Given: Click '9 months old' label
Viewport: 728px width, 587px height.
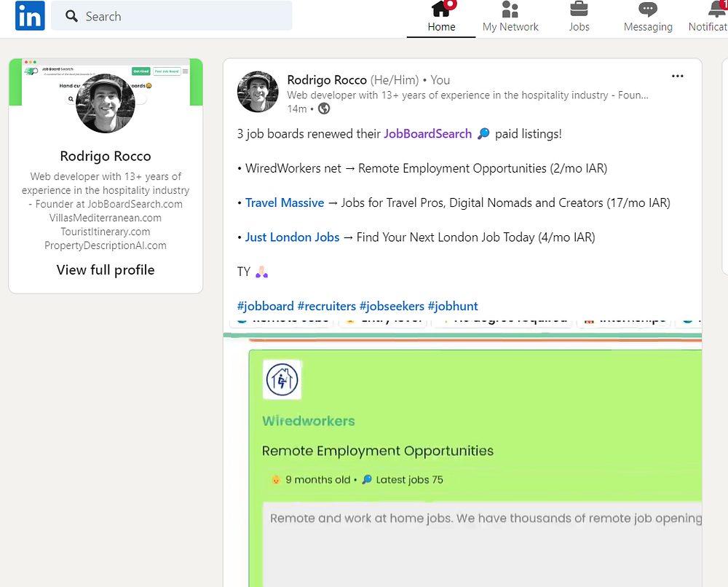Looking at the screenshot, I should 317,480.
